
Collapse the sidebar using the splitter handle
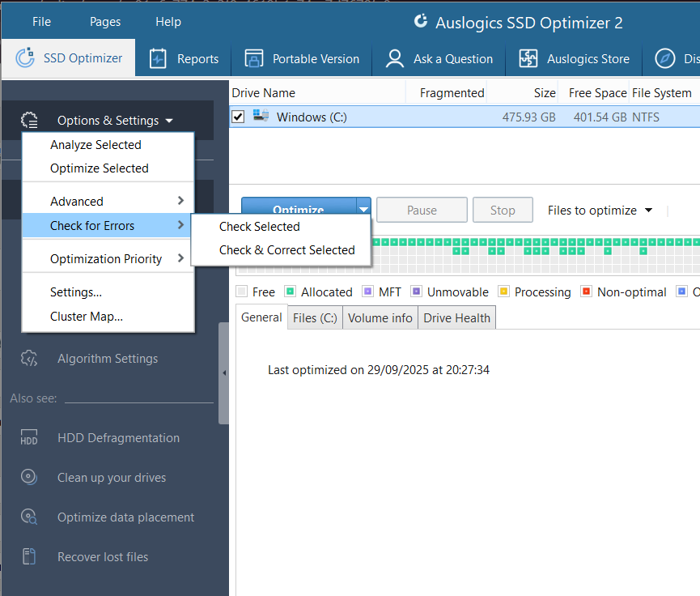coord(224,373)
